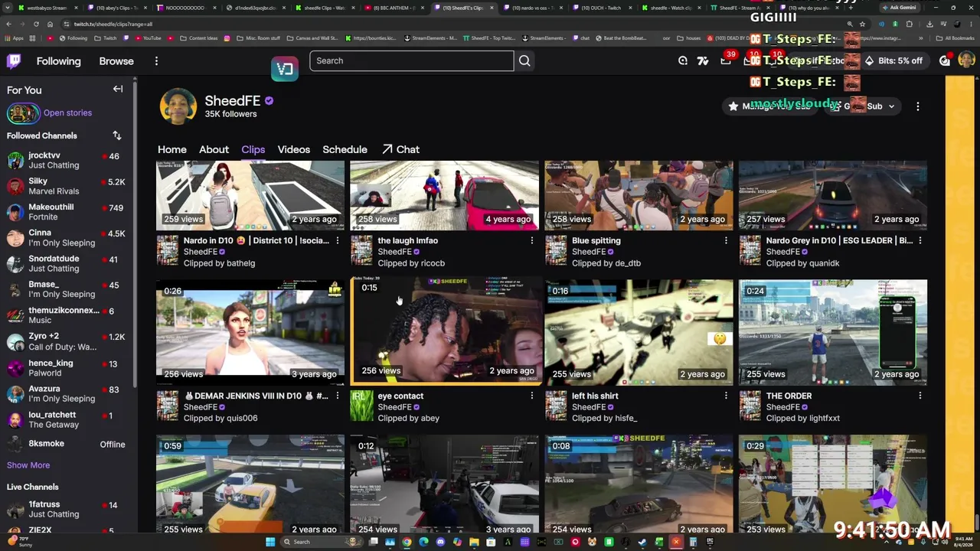Open the notifications inbox with 39 badge
The height and width of the screenshot is (551, 980).
726,60
